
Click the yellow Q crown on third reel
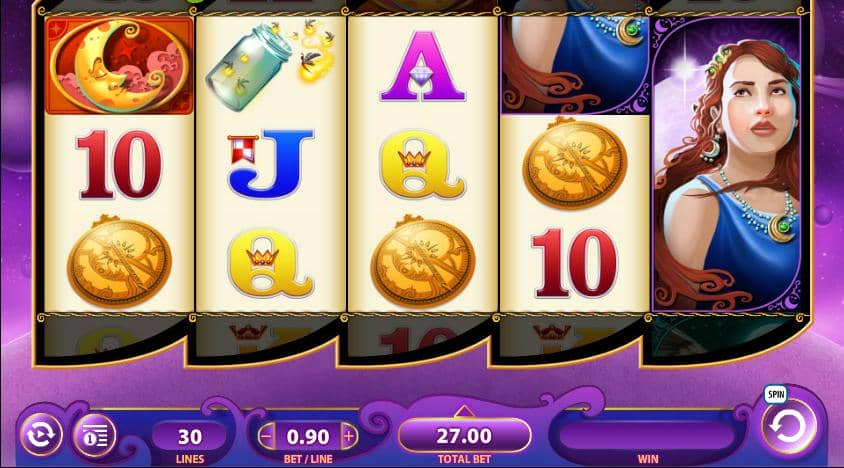click(423, 164)
